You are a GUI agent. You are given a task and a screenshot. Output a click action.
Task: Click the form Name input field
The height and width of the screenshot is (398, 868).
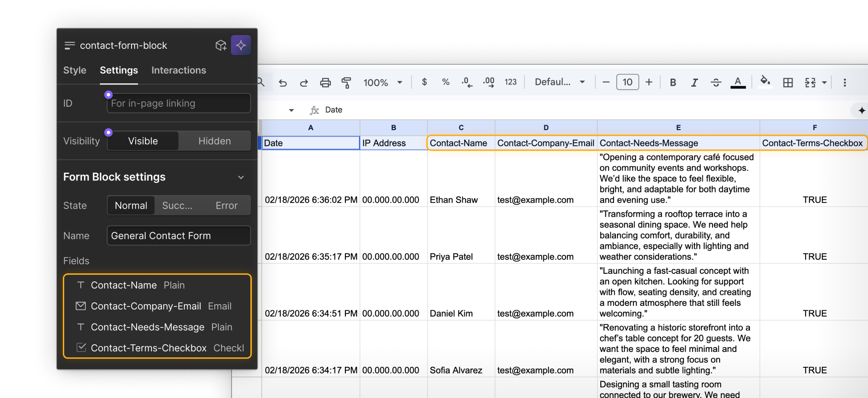tap(179, 236)
